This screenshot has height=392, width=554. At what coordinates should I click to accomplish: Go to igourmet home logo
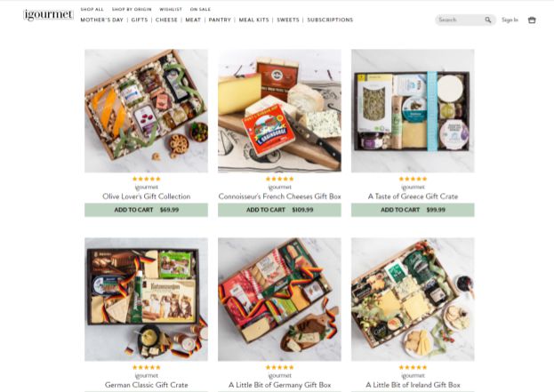tap(48, 15)
